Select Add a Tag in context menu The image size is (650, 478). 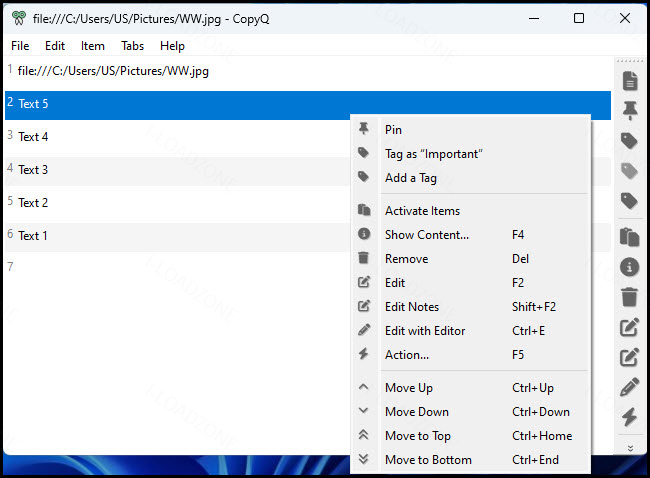click(x=470, y=178)
